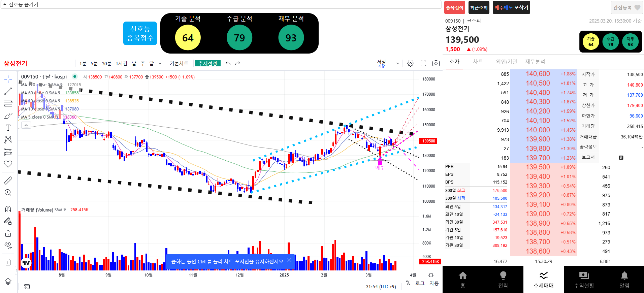Click the yellow 기술 분석 64 score circle
The width and height of the screenshot is (644, 293).
(188, 37)
